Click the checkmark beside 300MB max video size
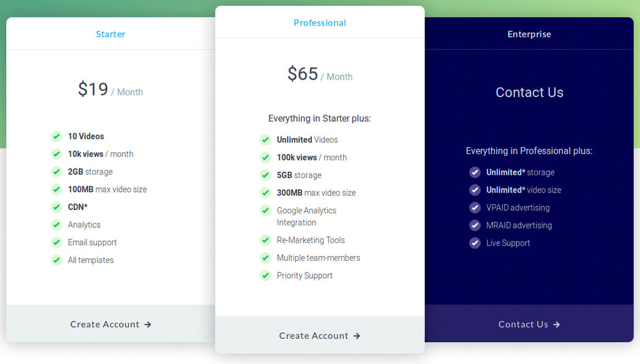 pyautogui.click(x=265, y=193)
